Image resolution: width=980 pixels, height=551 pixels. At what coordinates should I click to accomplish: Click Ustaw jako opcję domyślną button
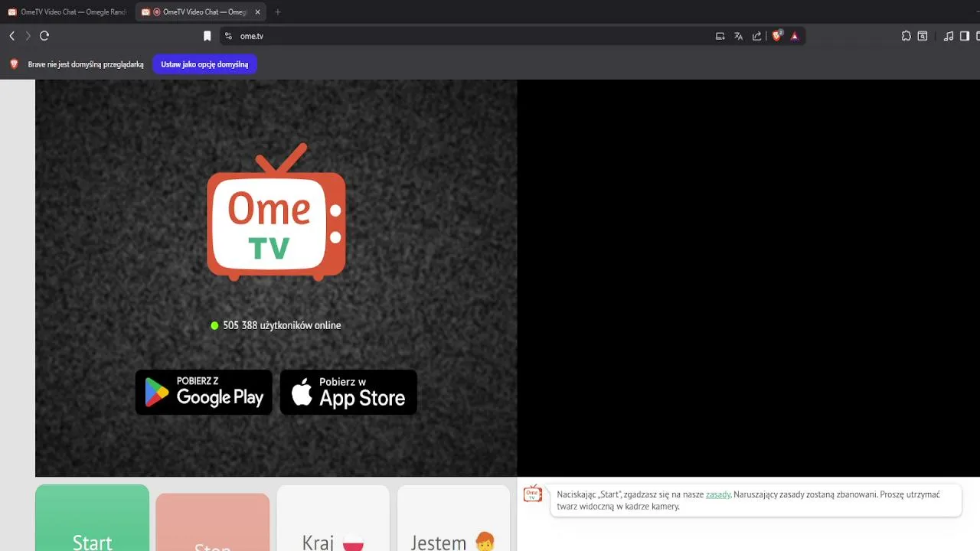click(x=204, y=64)
